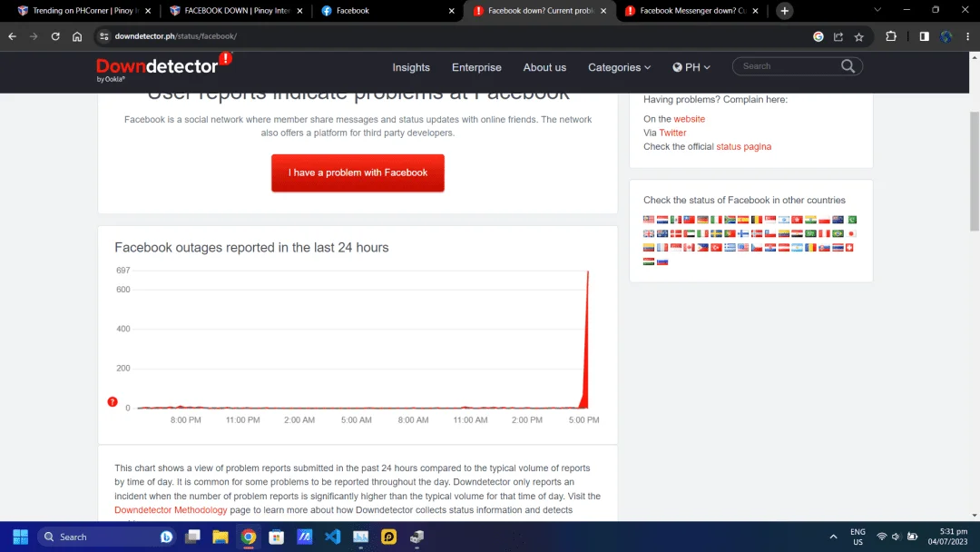Select the United Kingdom flag
980x552 pixels.
pyautogui.click(x=649, y=234)
